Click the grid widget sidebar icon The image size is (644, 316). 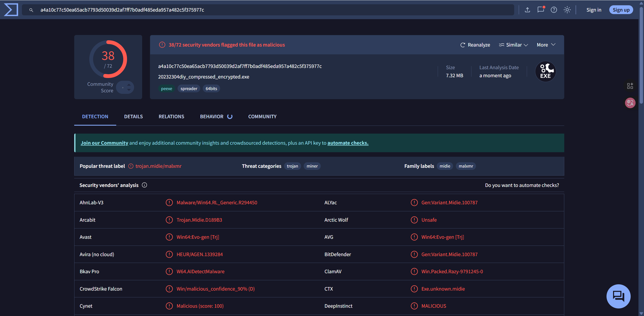click(630, 86)
